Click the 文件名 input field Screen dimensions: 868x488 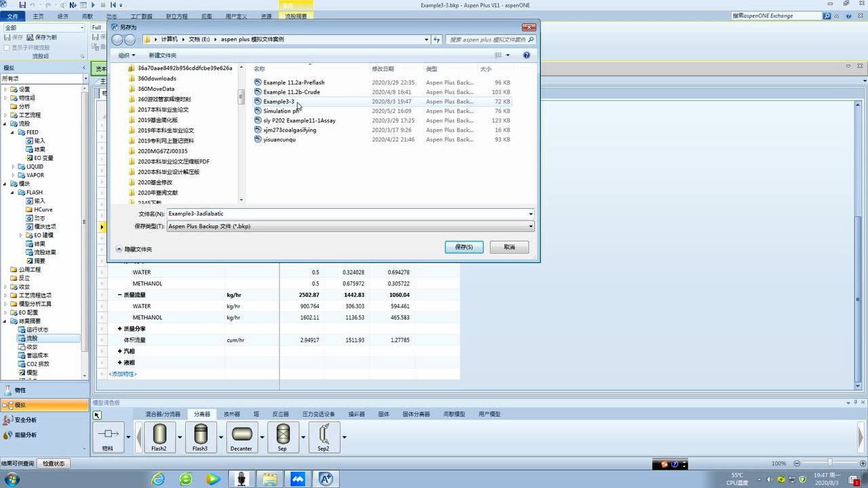[346, 213]
